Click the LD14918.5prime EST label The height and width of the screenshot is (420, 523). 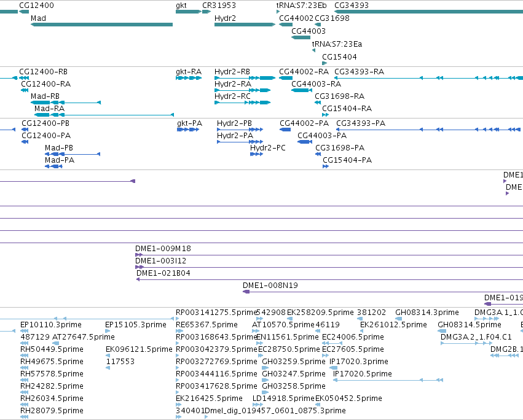pyautogui.click(x=283, y=399)
